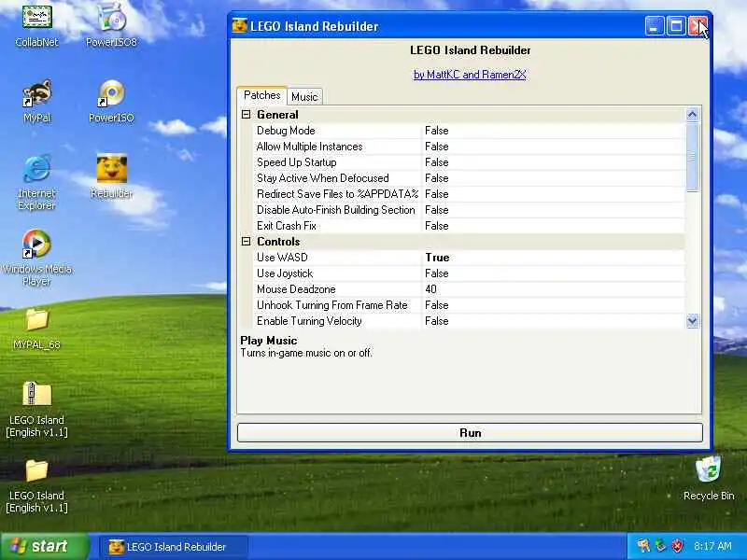The height and width of the screenshot is (560, 747).
Task: Click the red shield tray icon
Action: pos(677,546)
